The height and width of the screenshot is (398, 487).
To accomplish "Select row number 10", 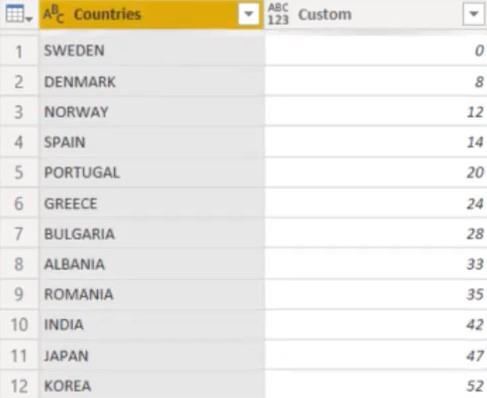I will 19,325.
